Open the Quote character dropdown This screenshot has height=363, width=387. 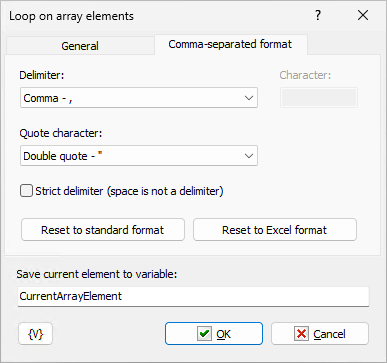coord(139,156)
